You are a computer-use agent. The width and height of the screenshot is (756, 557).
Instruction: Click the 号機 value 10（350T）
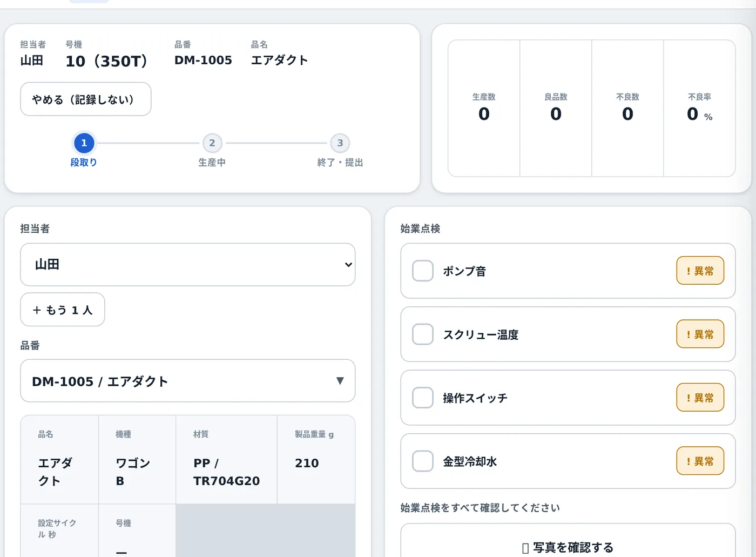tap(106, 61)
